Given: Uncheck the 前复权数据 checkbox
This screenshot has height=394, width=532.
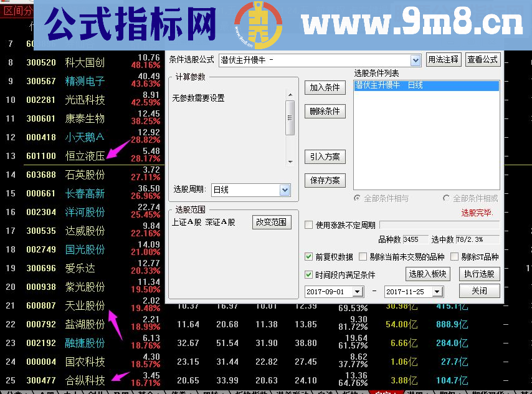Looking at the screenshot, I should tap(308, 256).
